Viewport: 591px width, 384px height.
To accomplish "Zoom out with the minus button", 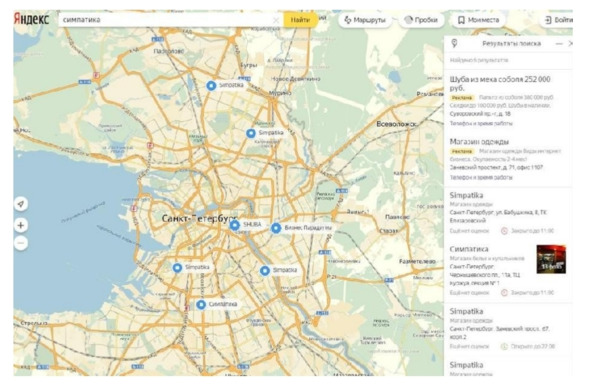I will (x=21, y=243).
